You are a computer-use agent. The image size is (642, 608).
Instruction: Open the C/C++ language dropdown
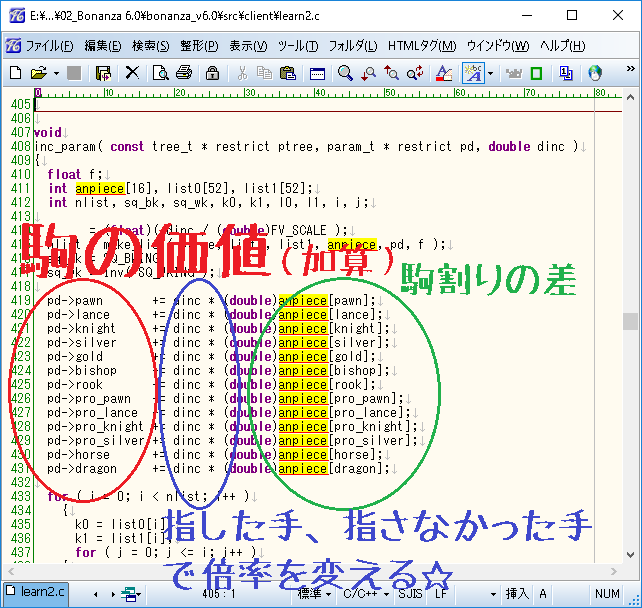[x=366, y=594]
